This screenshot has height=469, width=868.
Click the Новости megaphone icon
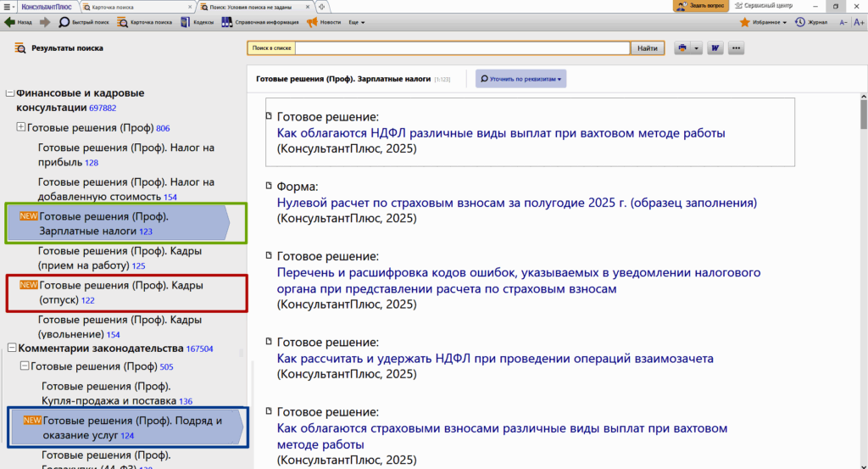(x=312, y=22)
